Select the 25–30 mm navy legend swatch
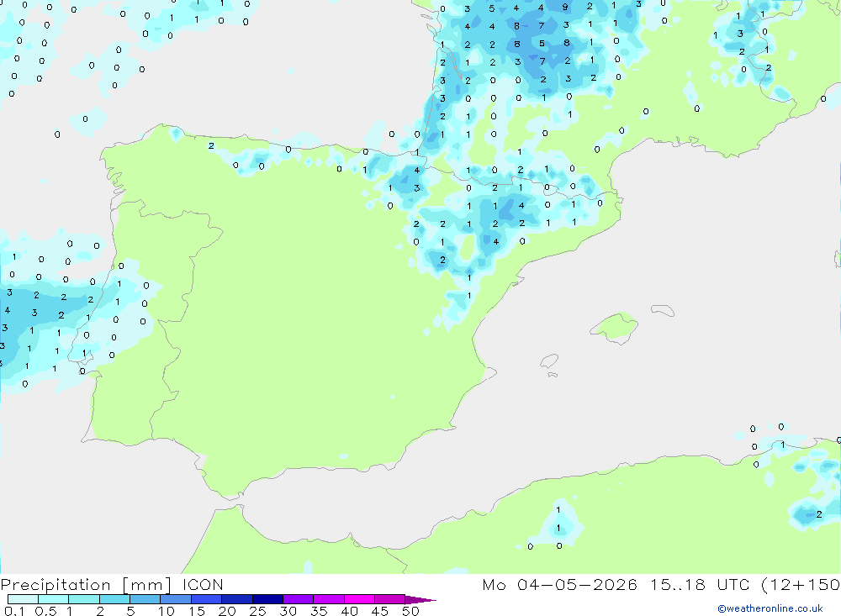The height and width of the screenshot is (616, 841). click(267, 599)
